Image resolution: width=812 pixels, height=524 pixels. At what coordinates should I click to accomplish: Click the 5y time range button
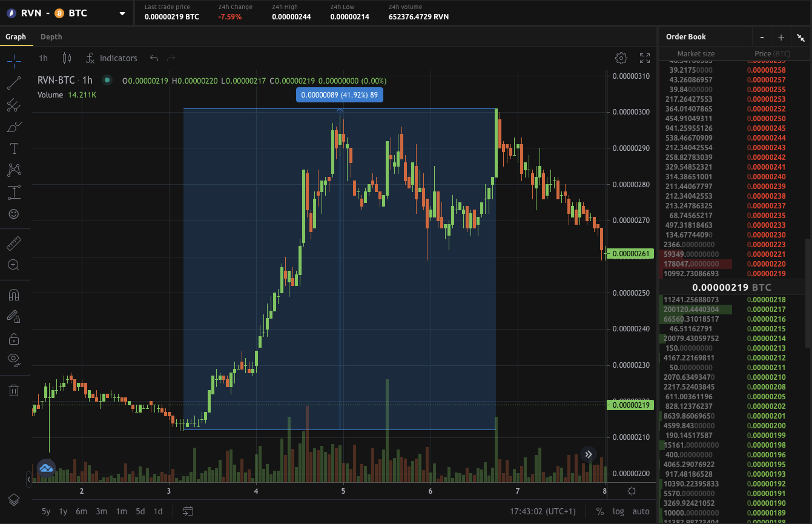pos(45,511)
